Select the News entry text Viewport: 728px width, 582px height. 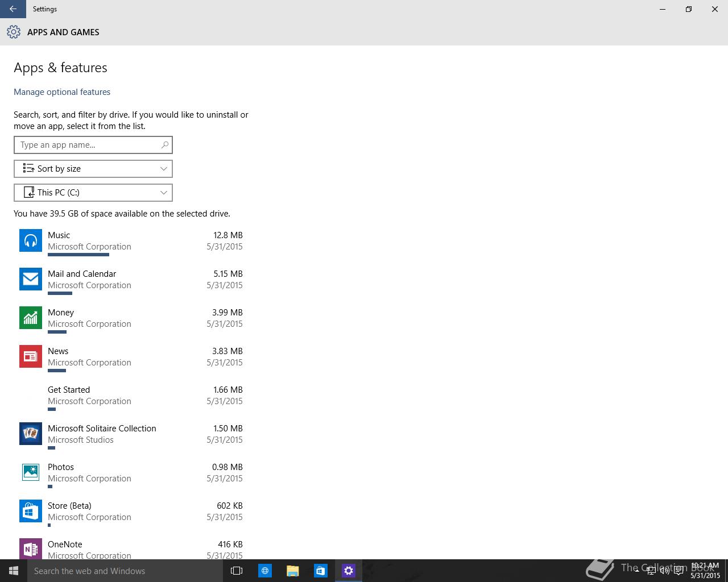click(58, 351)
